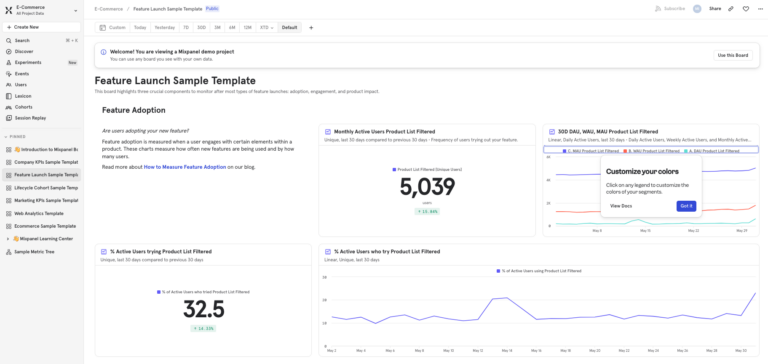Click the info icon in welcome banner
Screen dimensions: 768x364
click(x=103, y=52)
